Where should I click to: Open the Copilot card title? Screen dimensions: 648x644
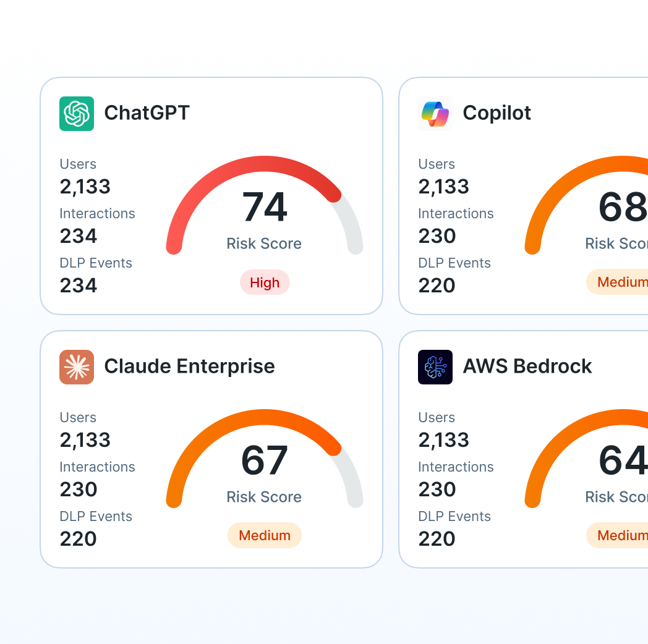[497, 113]
